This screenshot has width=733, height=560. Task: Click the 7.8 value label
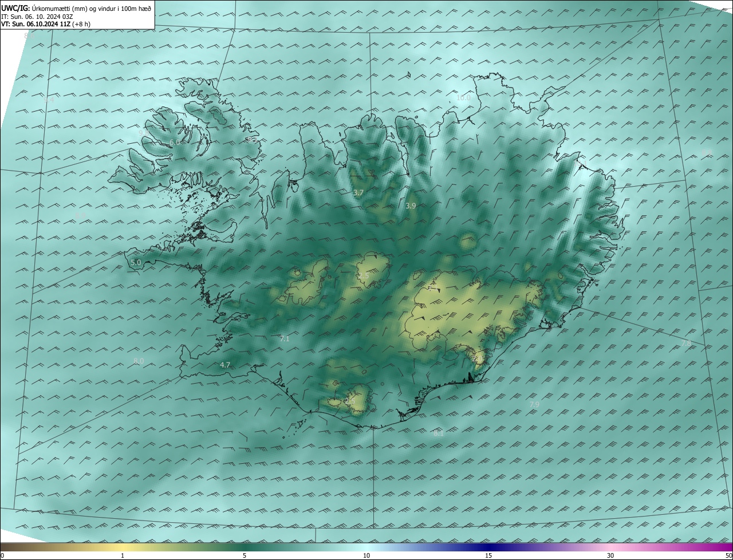pyautogui.click(x=686, y=343)
